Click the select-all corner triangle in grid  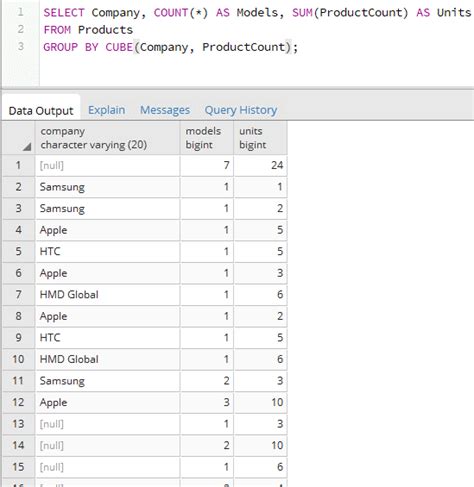click(27, 147)
